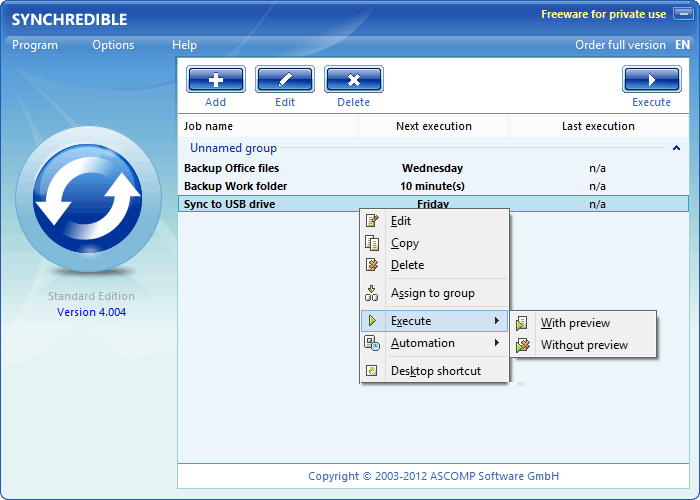Screen dimensions: 700x500
Task: Click the Assign to group icon
Action: pyautogui.click(x=372, y=293)
